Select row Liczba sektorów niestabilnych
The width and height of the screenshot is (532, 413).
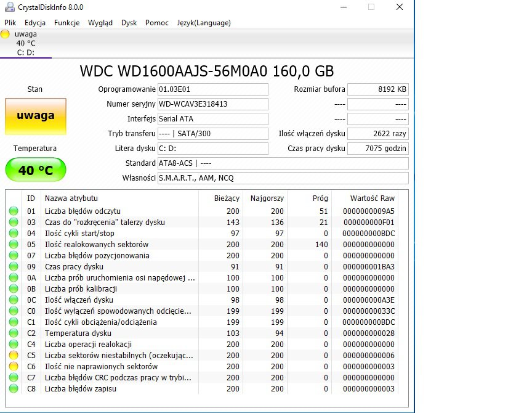click(201, 355)
